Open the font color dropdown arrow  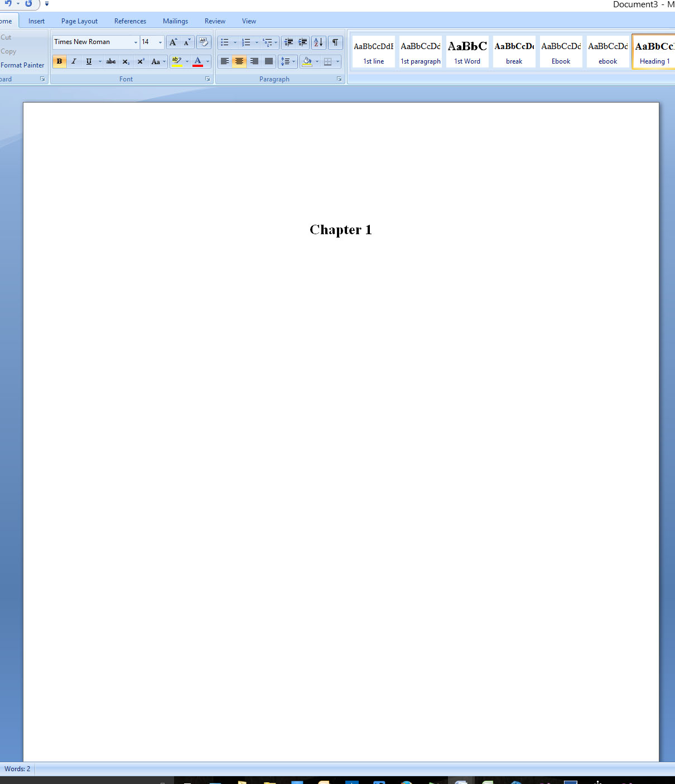(208, 61)
